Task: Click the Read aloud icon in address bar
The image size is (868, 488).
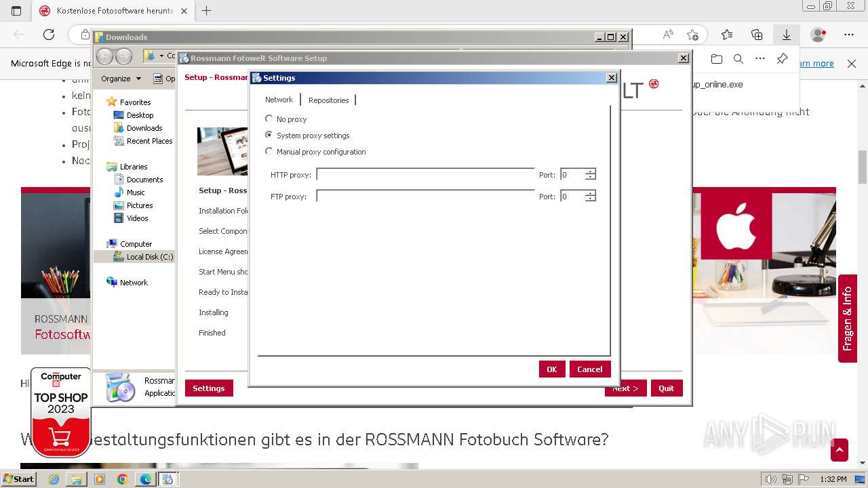Action: pyautogui.click(x=668, y=35)
